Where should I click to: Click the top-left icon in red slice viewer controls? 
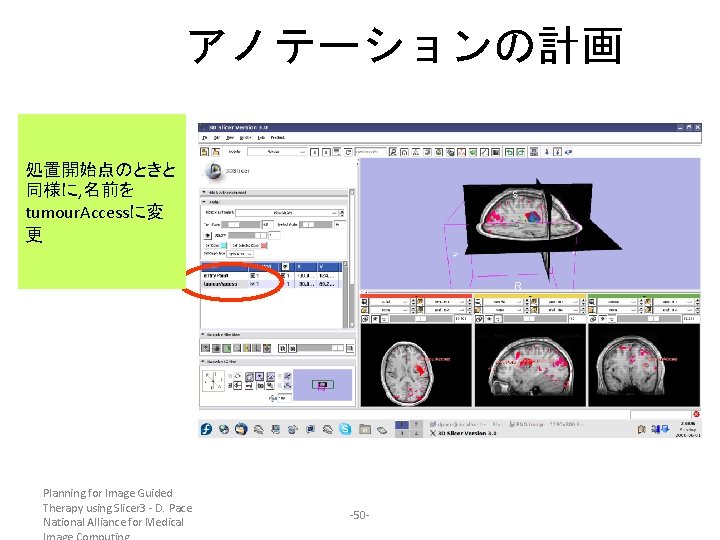[x=365, y=302]
